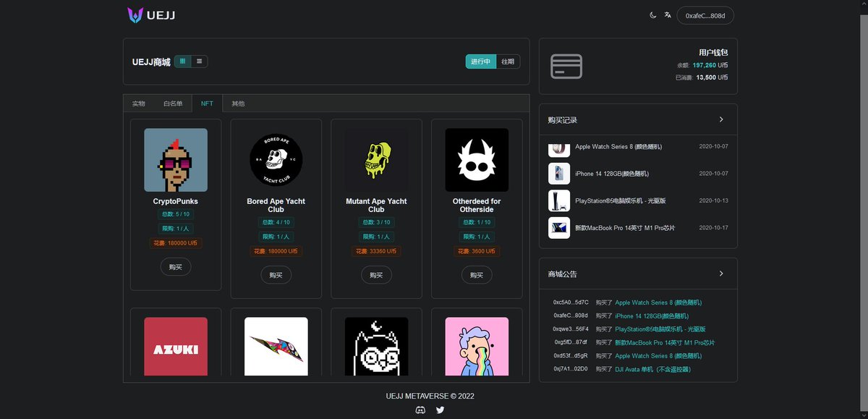Click date 2020-10-13 in purchase records
This screenshot has width=868, height=419.
(x=713, y=200)
